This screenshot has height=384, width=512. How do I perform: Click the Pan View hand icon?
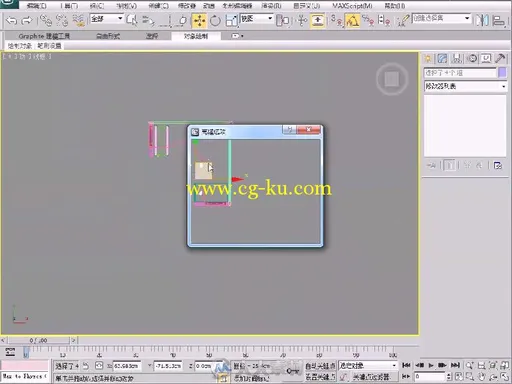pos(482,377)
